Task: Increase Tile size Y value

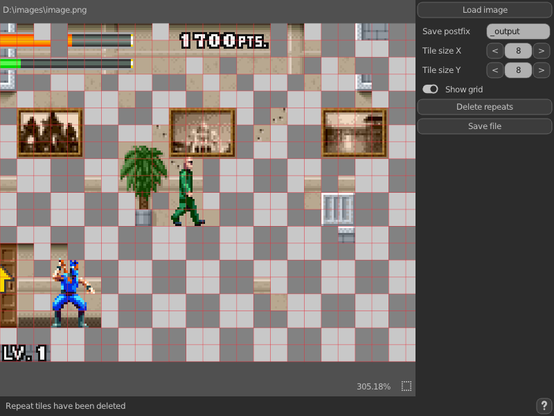Action: (x=541, y=70)
